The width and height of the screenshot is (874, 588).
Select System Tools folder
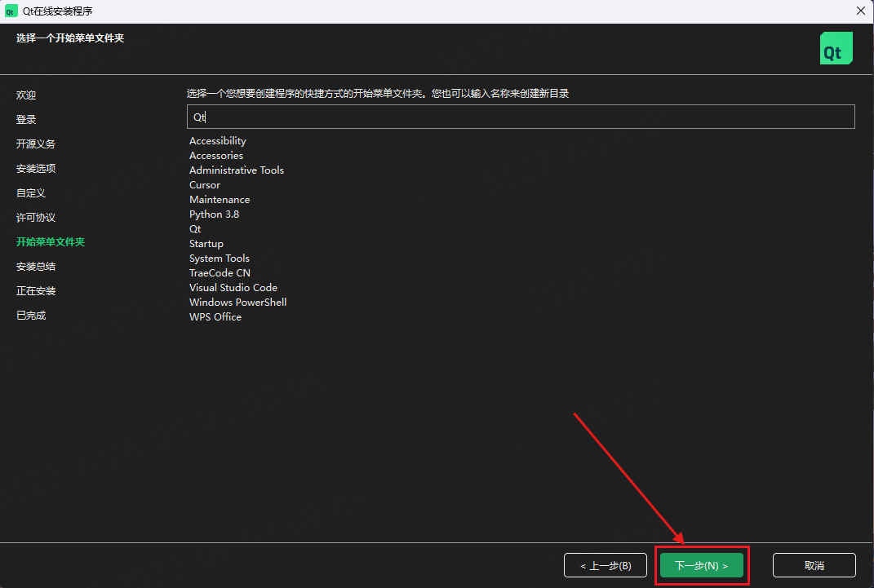(x=219, y=259)
